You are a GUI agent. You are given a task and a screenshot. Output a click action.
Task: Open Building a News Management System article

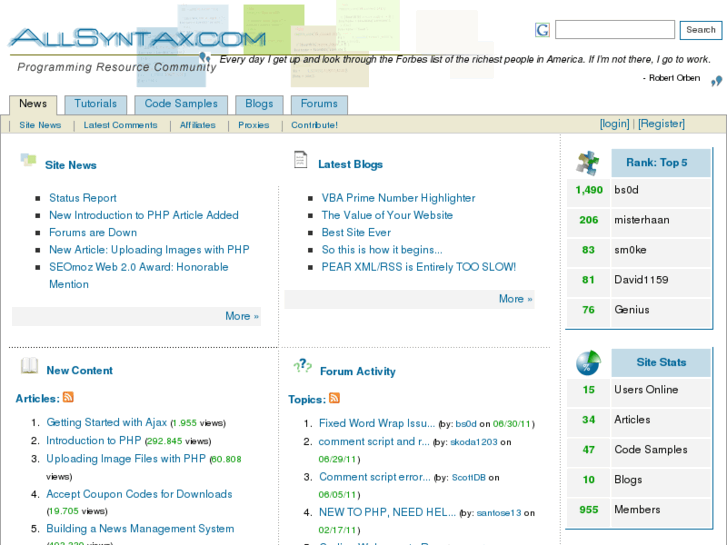coord(140,529)
